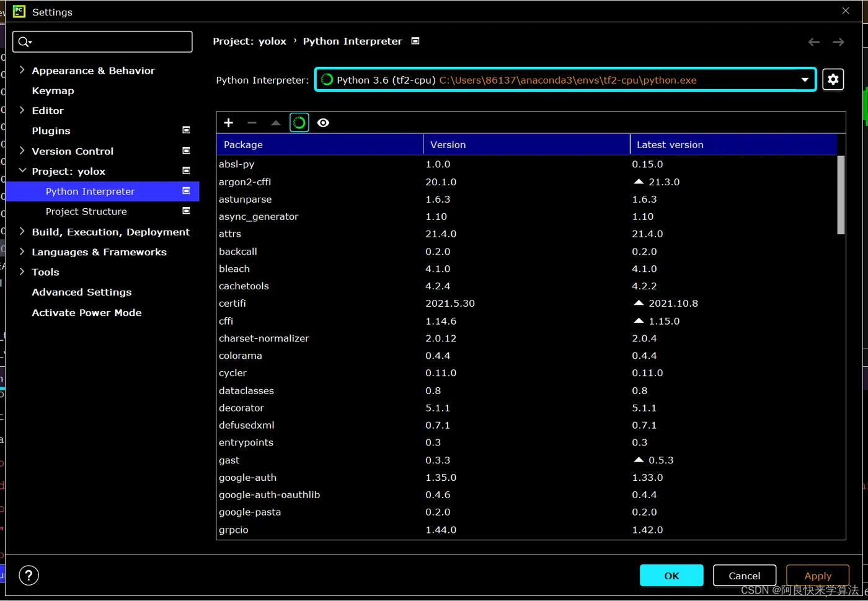
Task: Click the project-level icon beside Project Structure
Action: [x=186, y=211]
